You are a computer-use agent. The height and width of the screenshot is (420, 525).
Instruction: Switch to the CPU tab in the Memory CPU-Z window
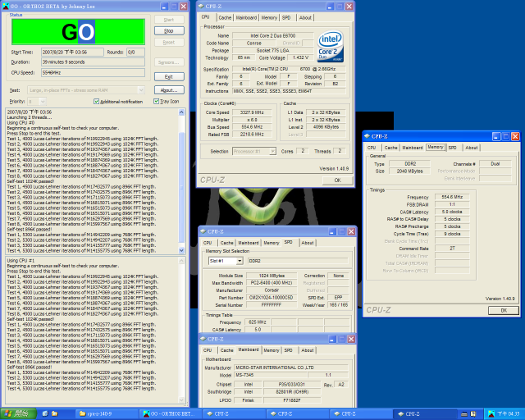[x=372, y=148]
